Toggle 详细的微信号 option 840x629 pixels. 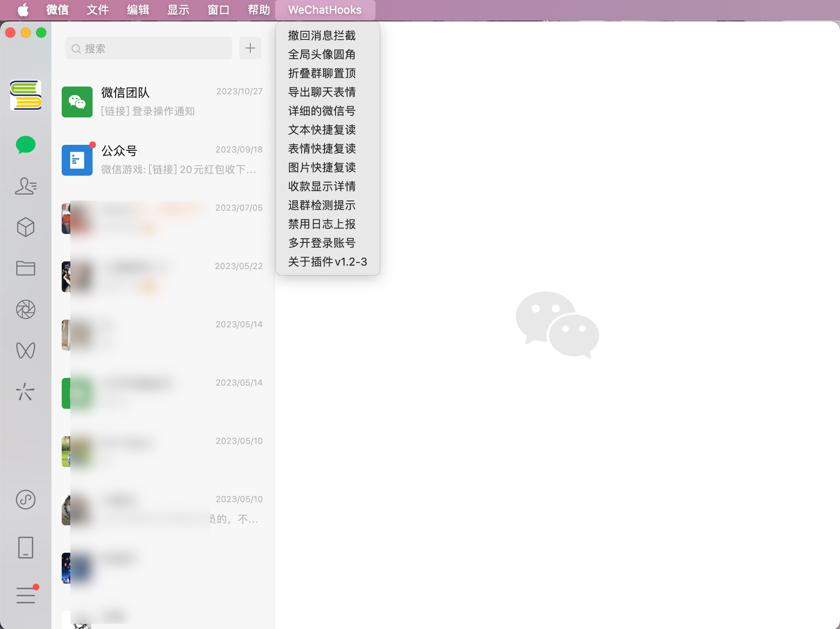328,111
